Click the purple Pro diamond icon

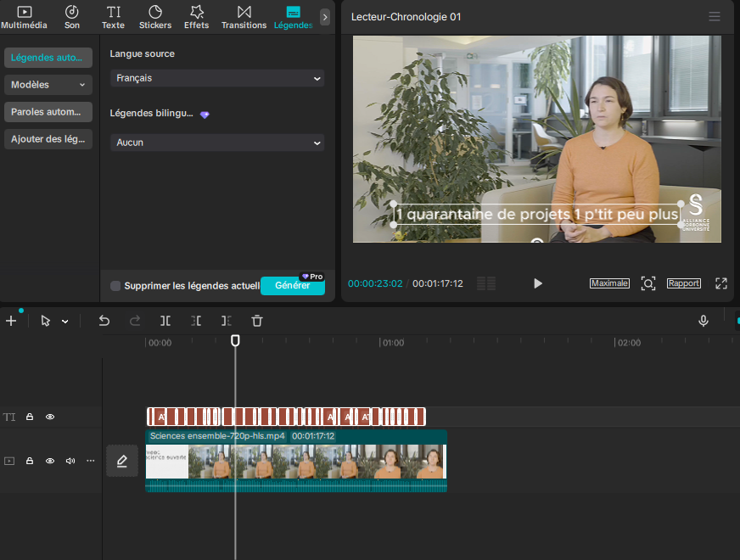[205, 115]
